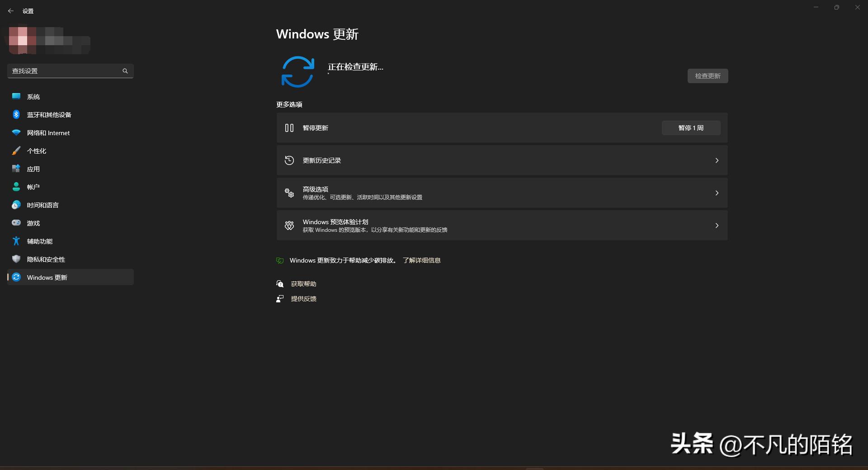The height and width of the screenshot is (470, 868).
Task: Open 提供反馈 link
Action: click(x=303, y=299)
